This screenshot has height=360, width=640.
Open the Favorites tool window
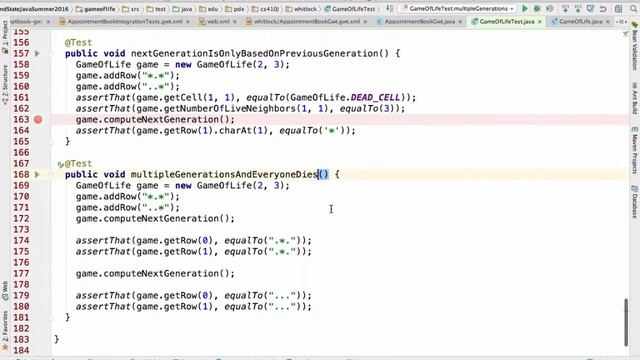click(5, 330)
